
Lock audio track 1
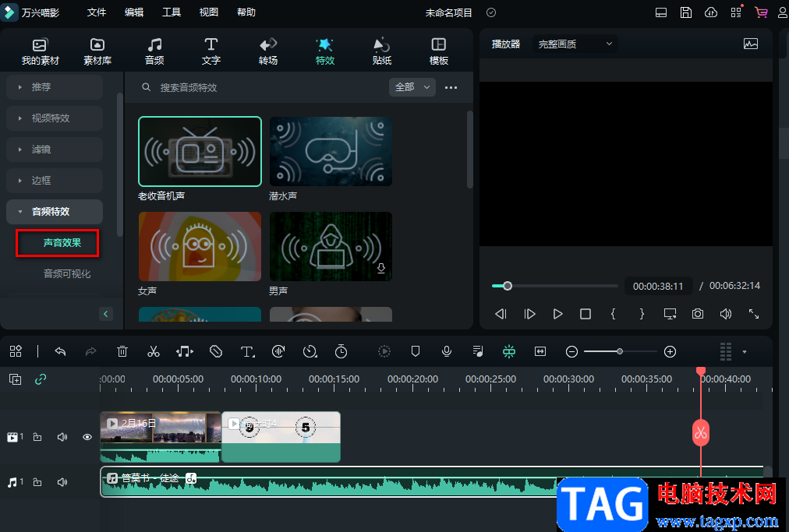(x=37, y=482)
